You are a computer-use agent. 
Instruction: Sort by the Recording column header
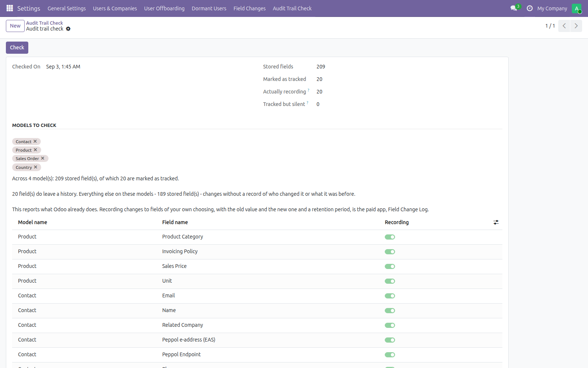coord(397,222)
